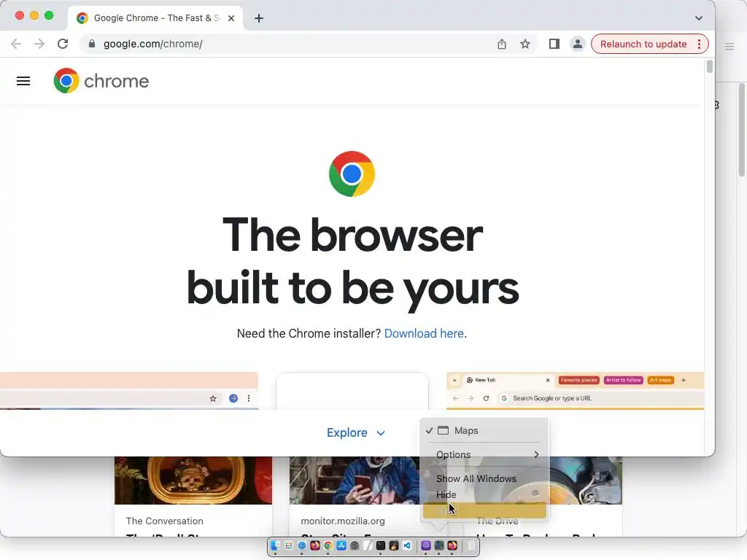Expand the Explore dropdown
747x560 pixels.
356,433
